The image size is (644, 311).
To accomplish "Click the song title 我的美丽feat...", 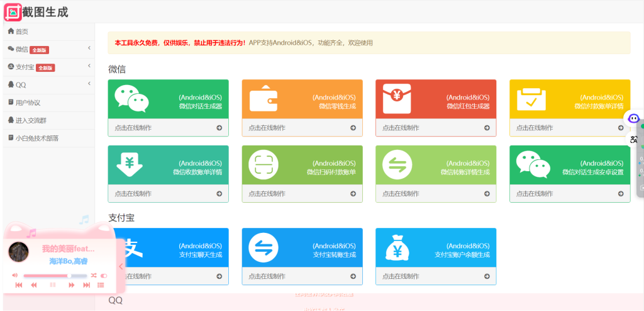I will tap(68, 249).
